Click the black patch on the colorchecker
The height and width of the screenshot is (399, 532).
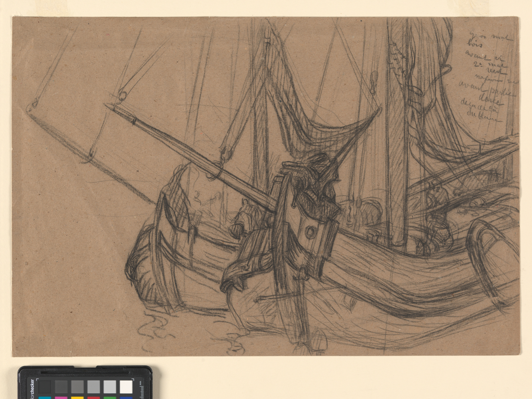(x=45, y=387)
